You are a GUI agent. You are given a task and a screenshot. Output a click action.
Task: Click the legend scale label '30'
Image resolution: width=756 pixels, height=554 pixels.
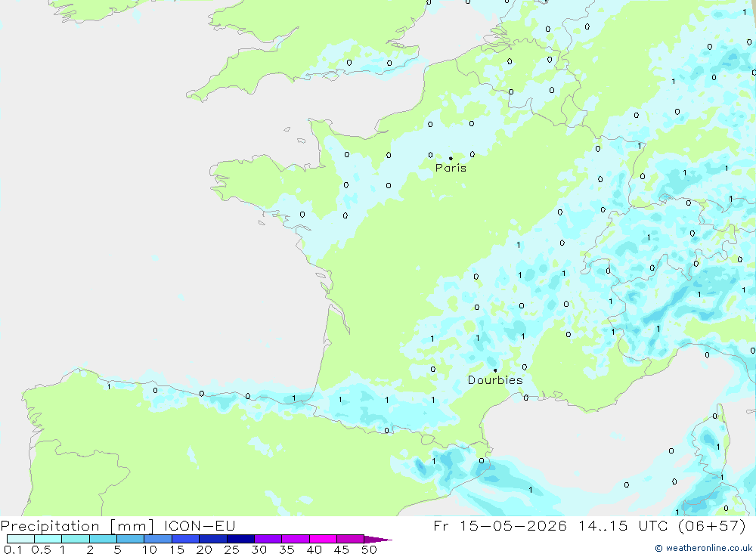[259, 549]
